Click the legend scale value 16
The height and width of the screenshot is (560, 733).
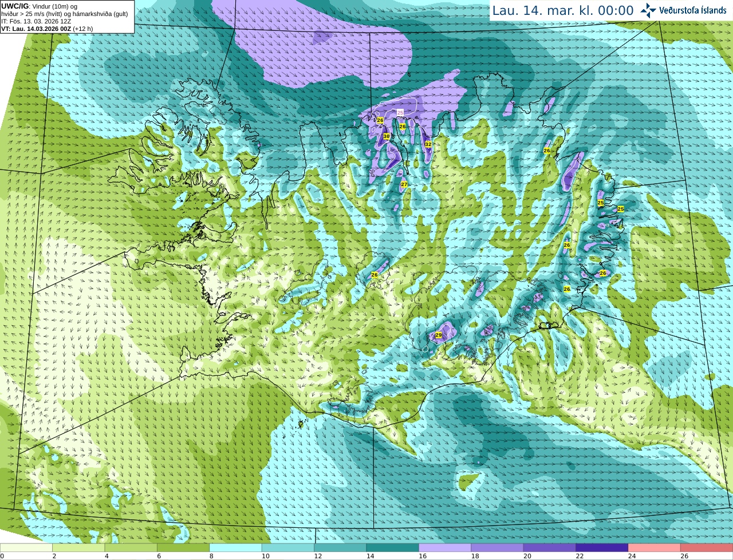(422, 556)
